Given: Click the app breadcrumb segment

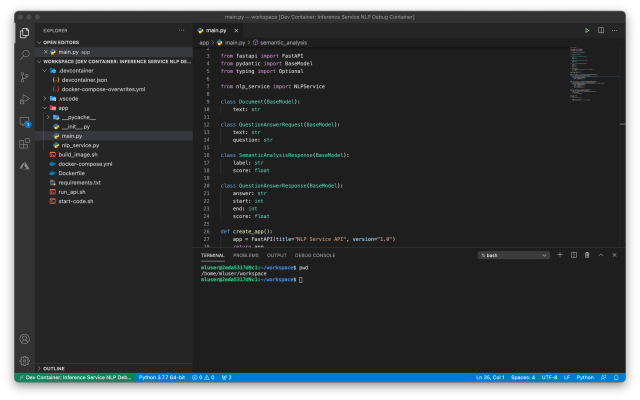Looking at the screenshot, I should (x=204, y=42).
